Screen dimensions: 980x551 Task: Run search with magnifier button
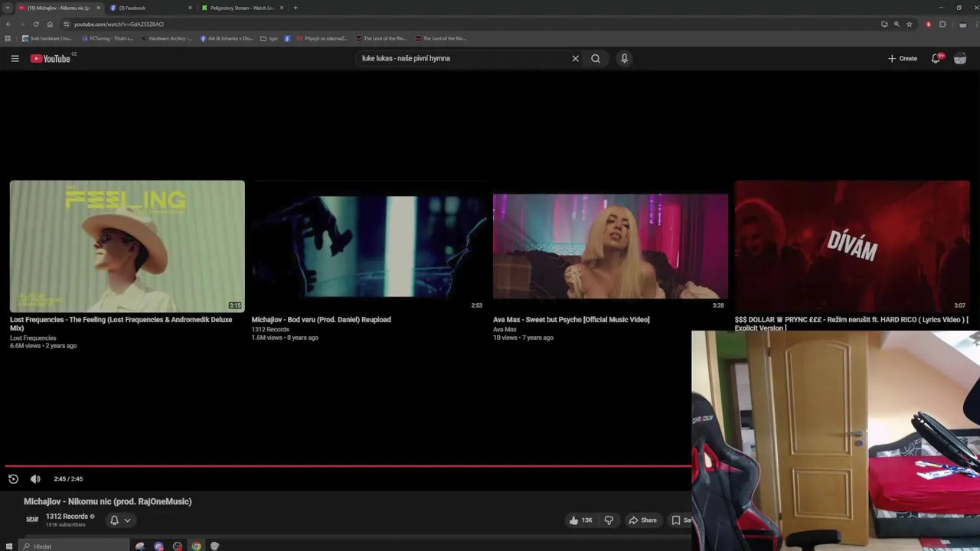click(x=596, y=58)
